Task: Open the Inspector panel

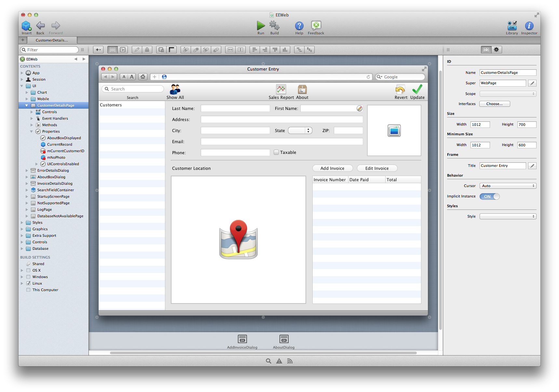Action: 529,26
